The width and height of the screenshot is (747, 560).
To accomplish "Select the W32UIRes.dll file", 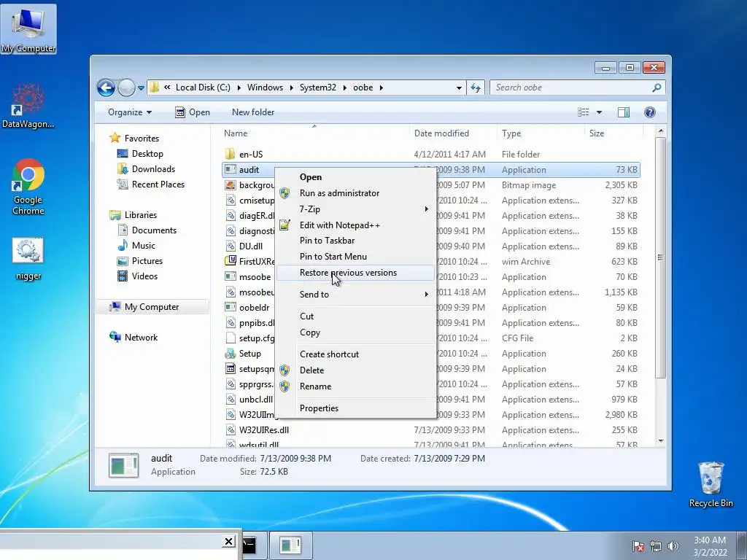I will coord(264,430).
